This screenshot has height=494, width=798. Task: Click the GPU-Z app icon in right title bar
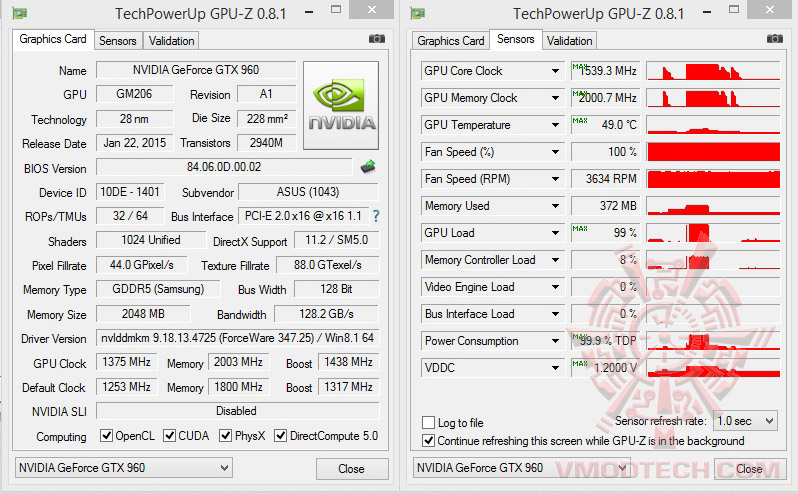[417, 13]
